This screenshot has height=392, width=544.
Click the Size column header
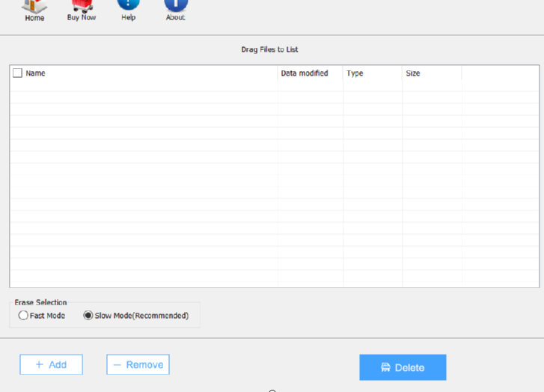(413, 73)
